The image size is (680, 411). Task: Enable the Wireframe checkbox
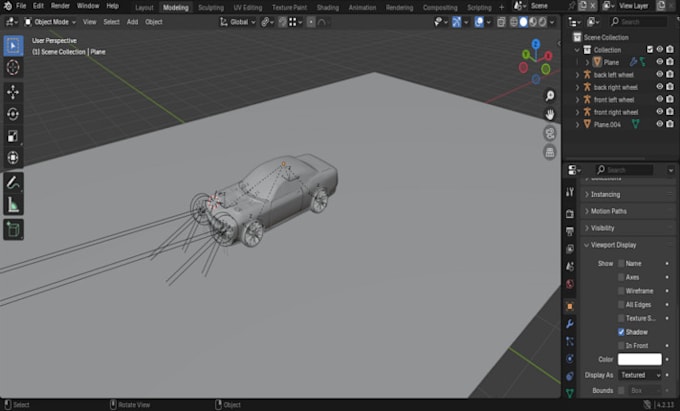coord(621,291)
